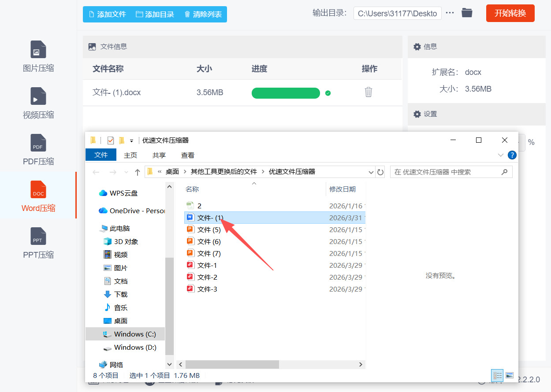Switch Explorer to details view via status bar toggle
551x392 pixels.
497,375
